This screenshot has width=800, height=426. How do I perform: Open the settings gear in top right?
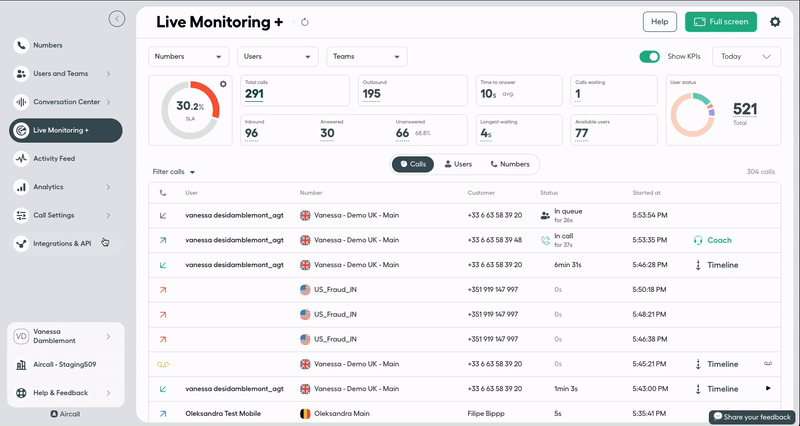click(x=775, y=22)
